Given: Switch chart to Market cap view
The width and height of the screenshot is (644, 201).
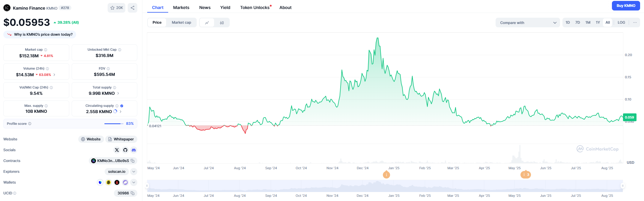Looking at the screenshot, I should pyautogui.click(x=181, y=22).
